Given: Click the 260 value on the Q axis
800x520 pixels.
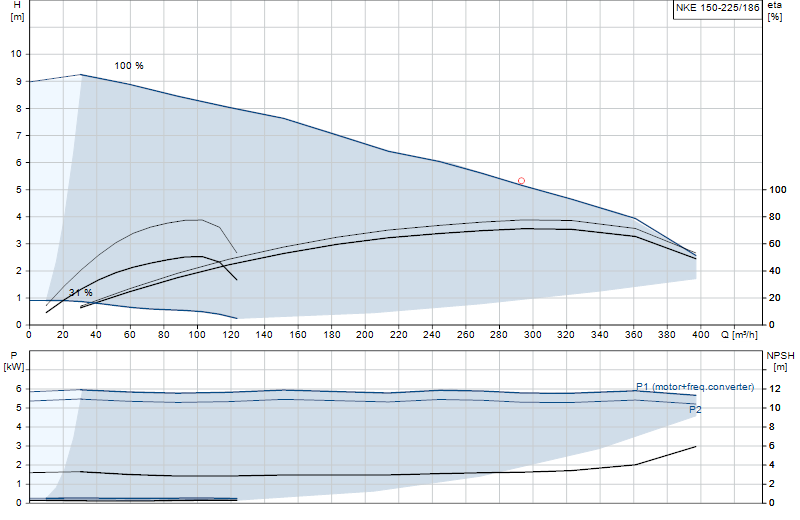Looking at the screenshot, I should [465, 335].
